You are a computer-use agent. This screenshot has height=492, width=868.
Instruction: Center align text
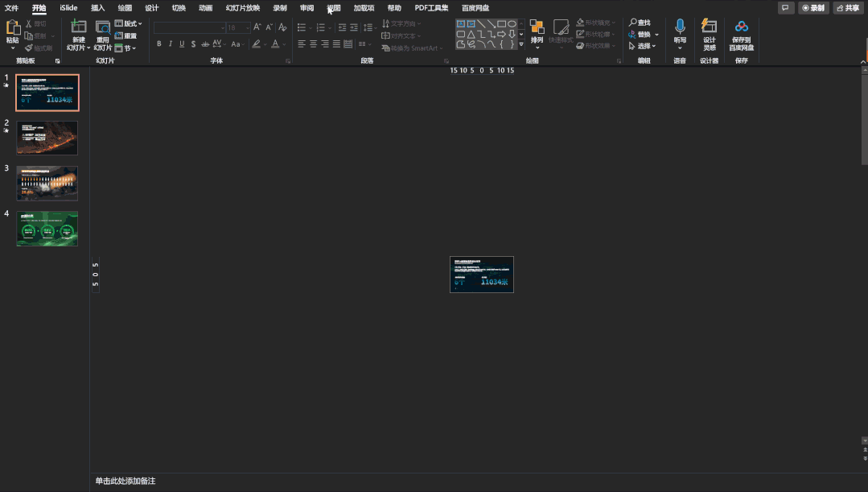(x=313, y=43)
